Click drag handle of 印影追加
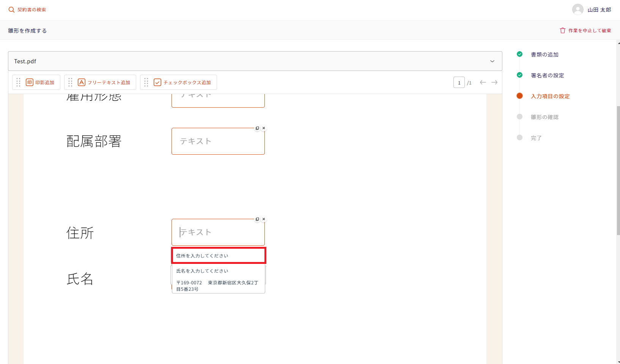 18,82
